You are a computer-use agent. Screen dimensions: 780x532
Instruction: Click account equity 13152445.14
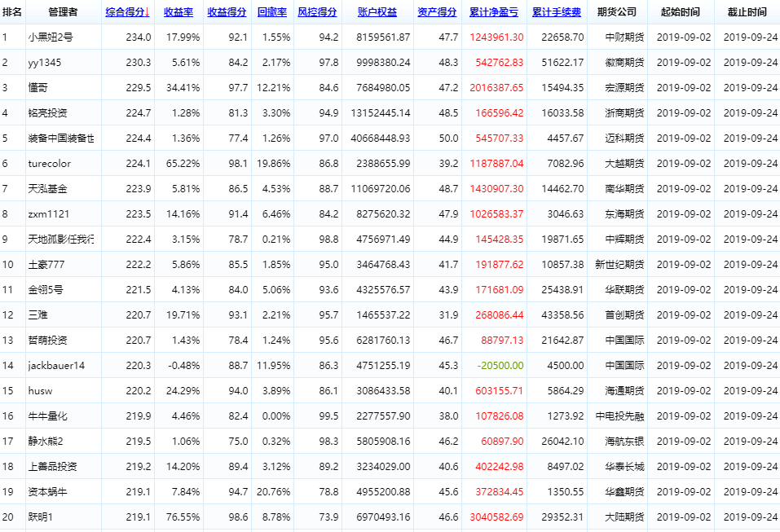click(x=381, y=113)
